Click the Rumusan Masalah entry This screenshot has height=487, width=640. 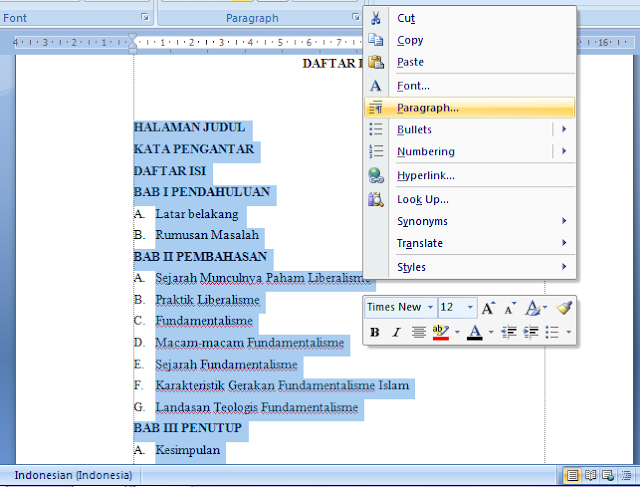coord(207,235)
